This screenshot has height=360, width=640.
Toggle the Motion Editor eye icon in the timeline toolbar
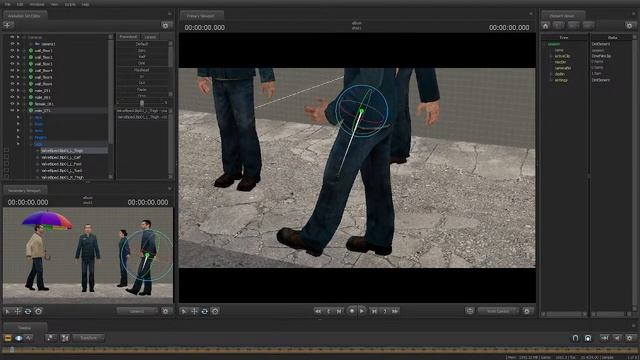pyautogui.click(x=19, y=338)
